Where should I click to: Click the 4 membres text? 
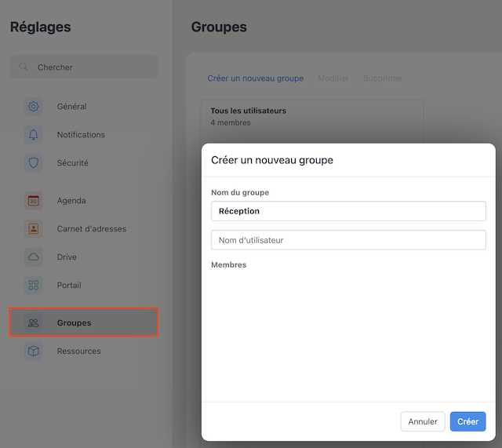click(x=231, y=122)
